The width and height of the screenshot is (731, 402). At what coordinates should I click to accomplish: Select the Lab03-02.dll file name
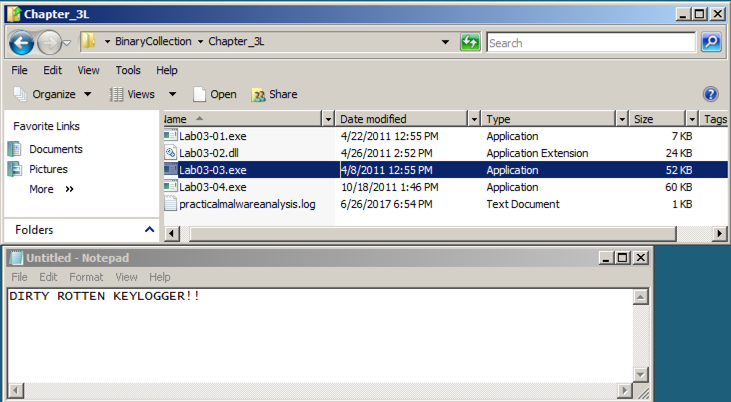click(209, 153)
